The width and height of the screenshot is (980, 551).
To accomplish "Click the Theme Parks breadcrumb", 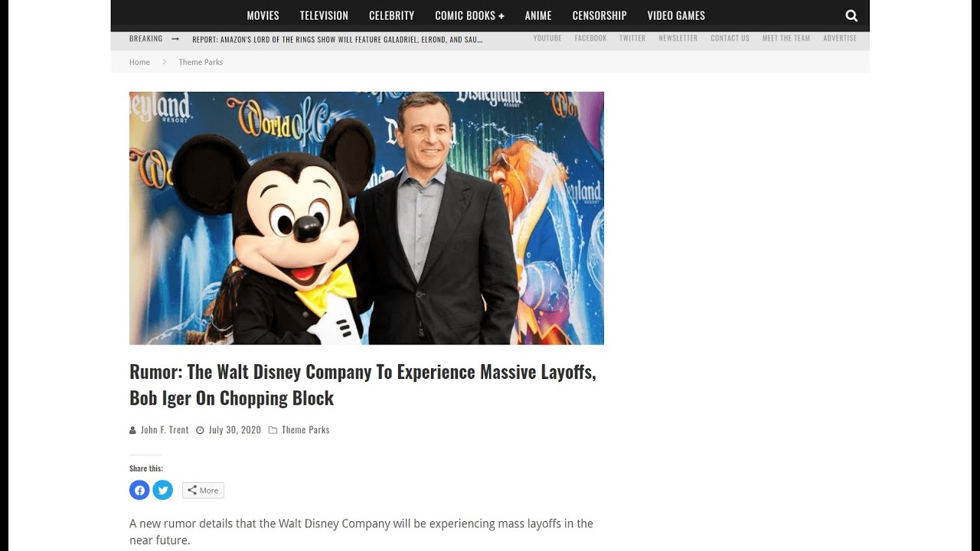I will pyautogui.click(x=201, y=62).
